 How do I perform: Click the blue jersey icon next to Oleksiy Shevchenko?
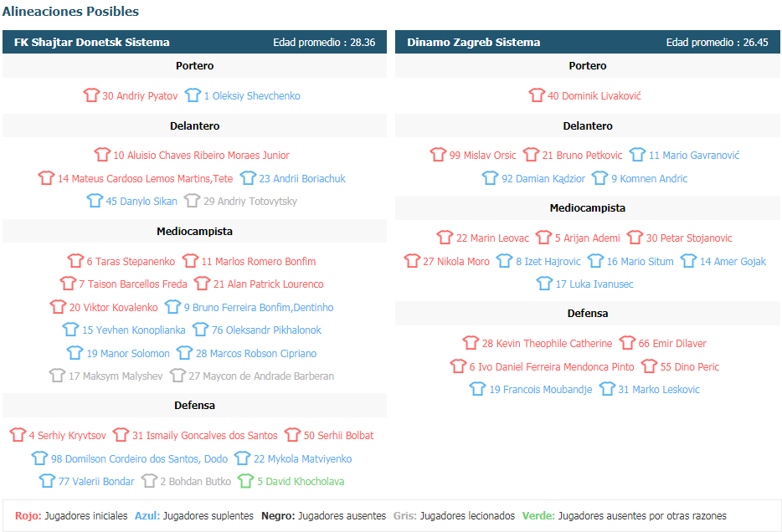point(193,95)
